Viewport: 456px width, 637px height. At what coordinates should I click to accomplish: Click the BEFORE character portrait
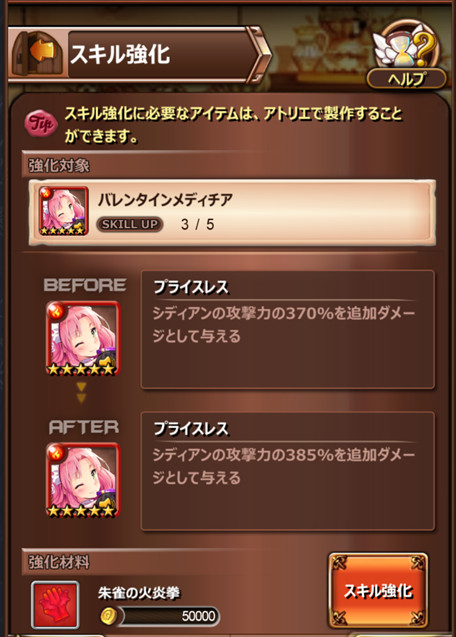[83, 338]
